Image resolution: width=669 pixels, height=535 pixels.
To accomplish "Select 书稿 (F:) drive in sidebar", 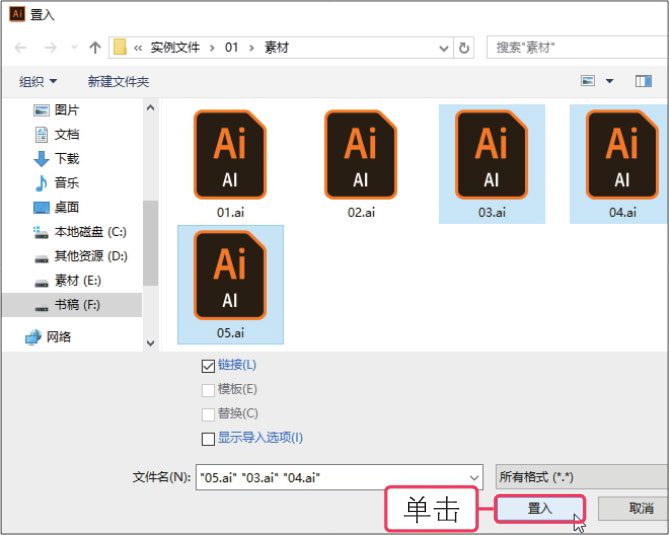I will coord(76,304).
